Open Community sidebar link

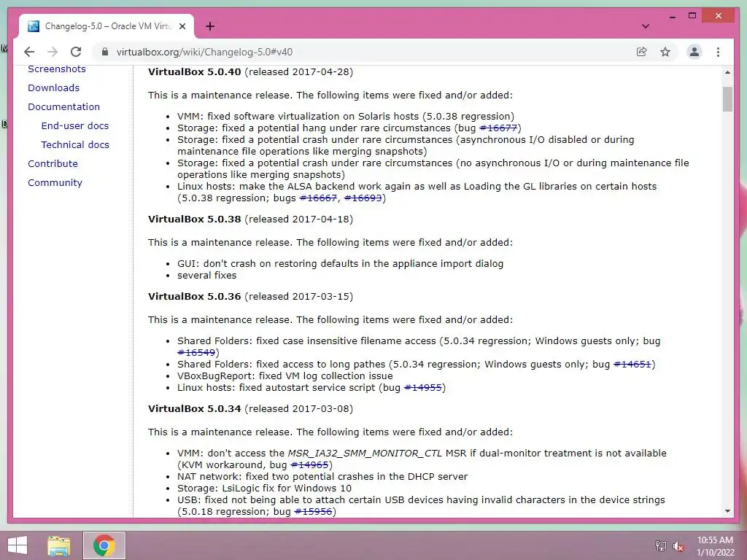click(55, 182)
